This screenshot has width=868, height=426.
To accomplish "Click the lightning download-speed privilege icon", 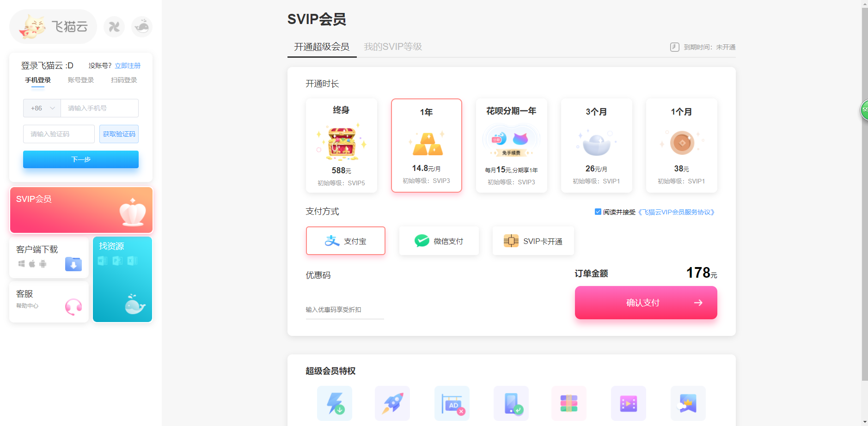I will [x=334, y=403].
